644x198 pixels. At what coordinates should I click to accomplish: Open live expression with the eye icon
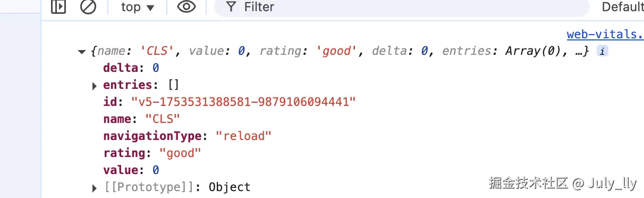[x=186, y=7]
